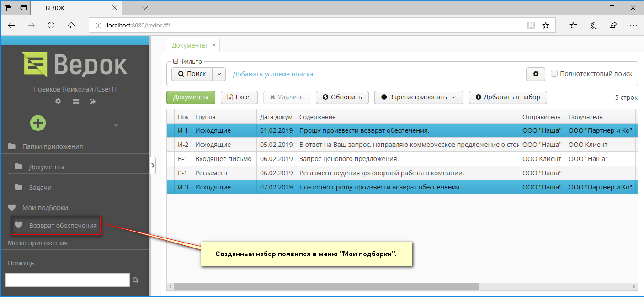Image resolution: width=644 pixels, height=297 pixels.
Task: Open filter settings gear button
Action: 535,74
